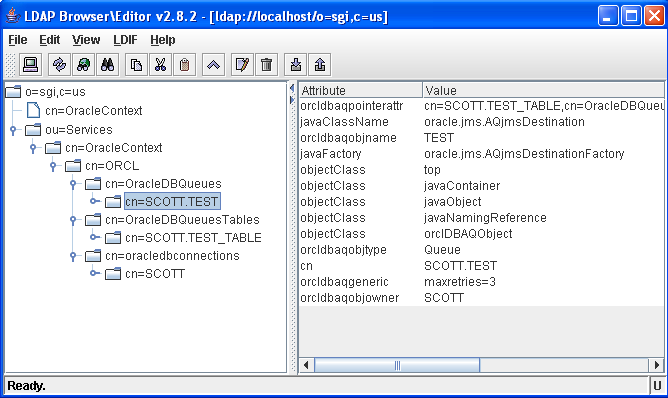
Task: Open the LDIF menu
Action: (125, 40)
